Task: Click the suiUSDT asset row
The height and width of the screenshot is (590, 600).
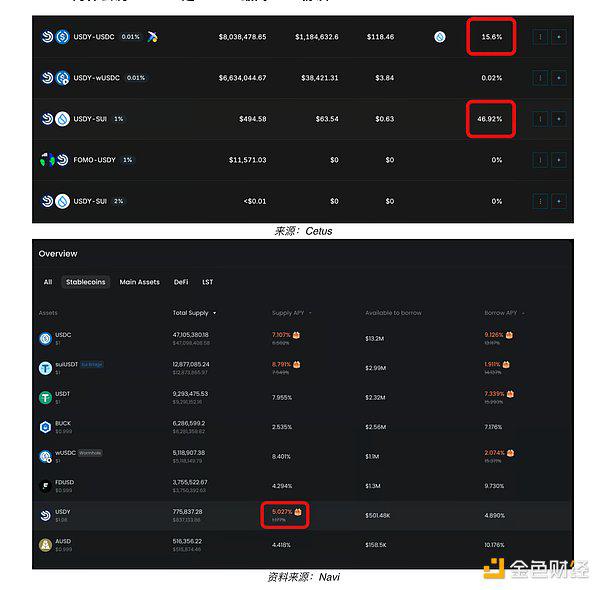Action: coord(303,368)
